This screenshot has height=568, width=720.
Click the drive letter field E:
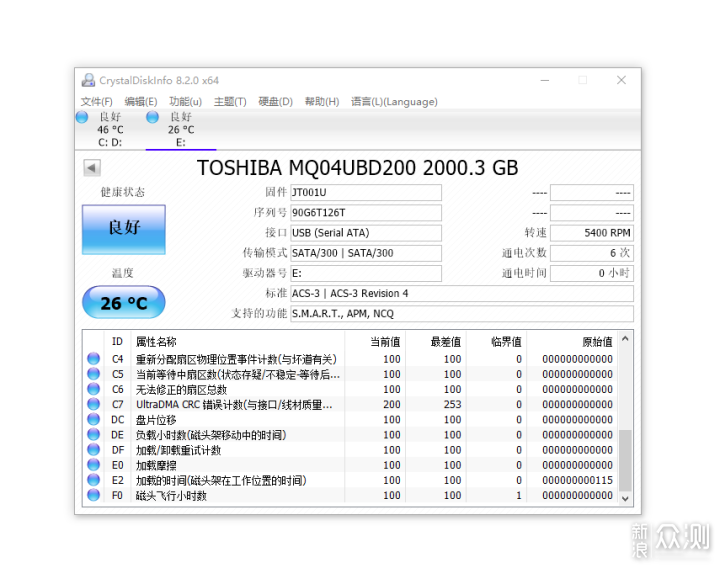click(366, 273)
